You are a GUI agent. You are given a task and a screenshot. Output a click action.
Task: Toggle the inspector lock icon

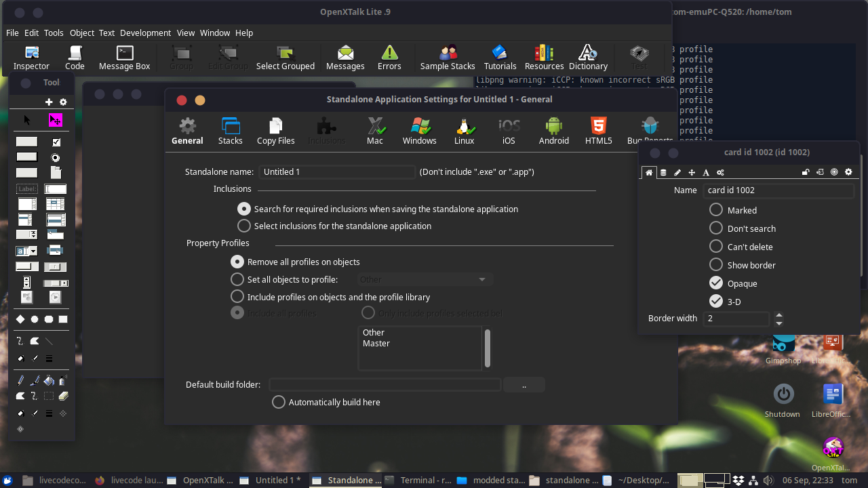tap(806, 172)
